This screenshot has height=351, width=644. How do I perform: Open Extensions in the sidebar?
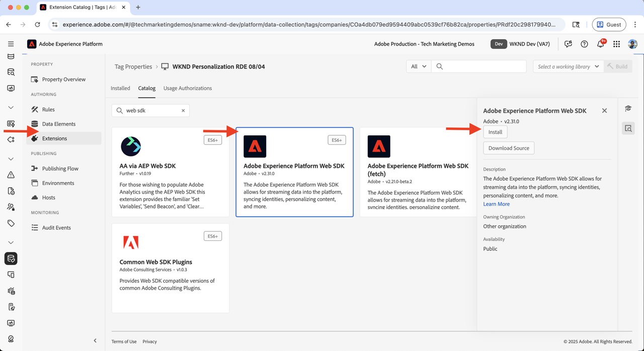point(64,138)
